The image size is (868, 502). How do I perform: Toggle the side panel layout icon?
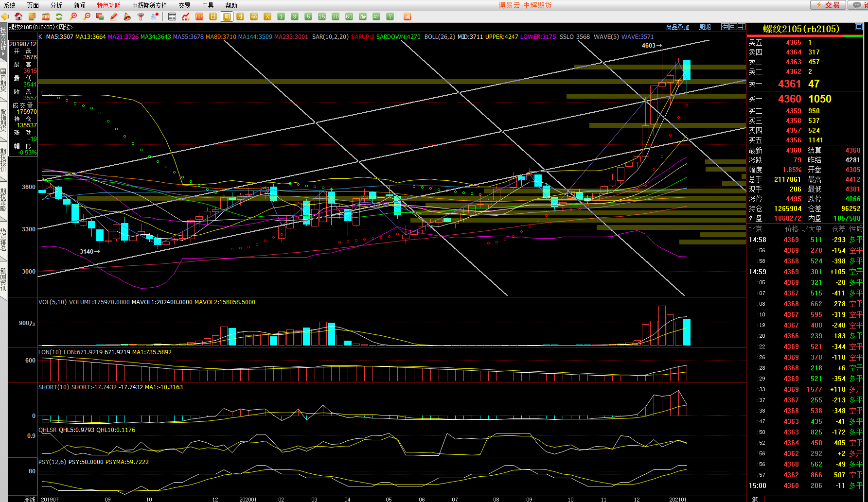click(x=742, y=27)
